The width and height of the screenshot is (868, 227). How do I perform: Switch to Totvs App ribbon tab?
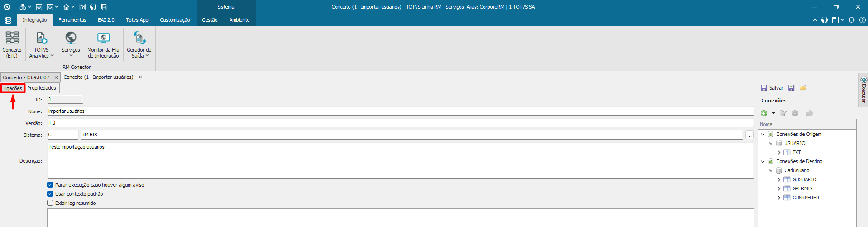pyautogui.click(x=137, y=20)
